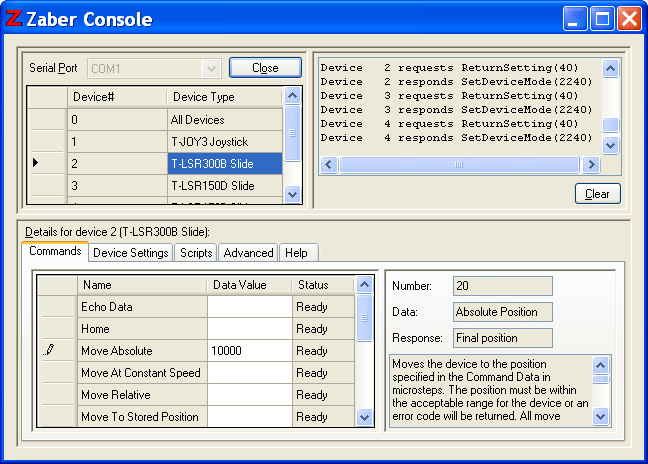This screenshot has height=464, width=648.
Task: Open the COM1 serial port dropdown
Action: [211, 68]
